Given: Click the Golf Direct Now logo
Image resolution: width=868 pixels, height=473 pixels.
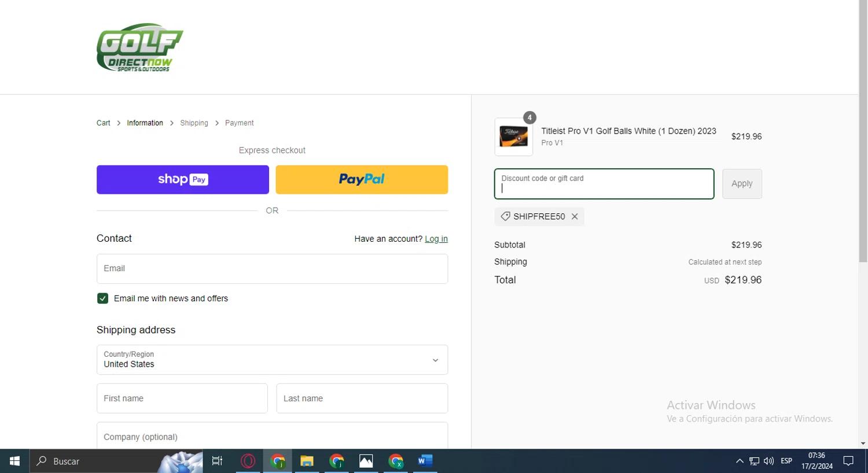Looking at the screenshot, I should click(x=139, y=47).
